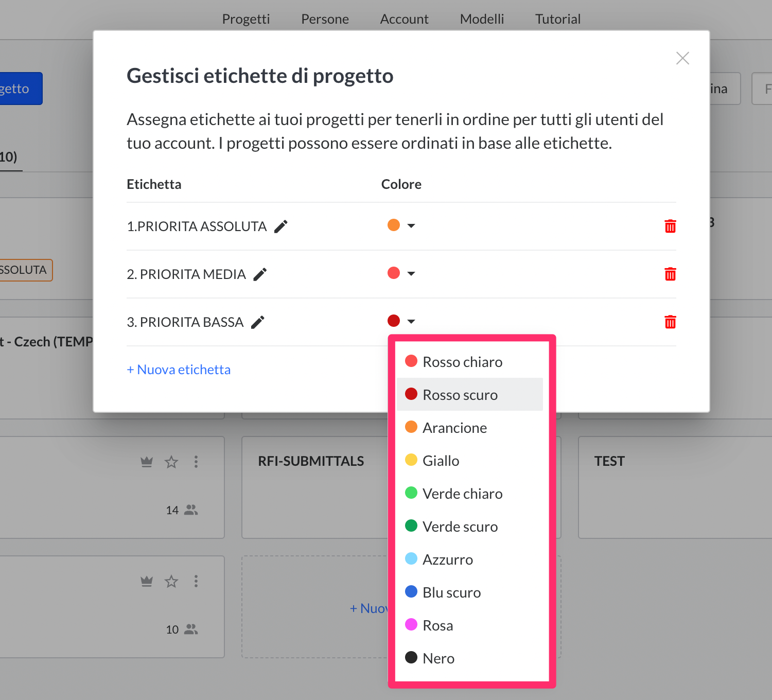Choose the Blu scuro color

(x=451, y=592)
